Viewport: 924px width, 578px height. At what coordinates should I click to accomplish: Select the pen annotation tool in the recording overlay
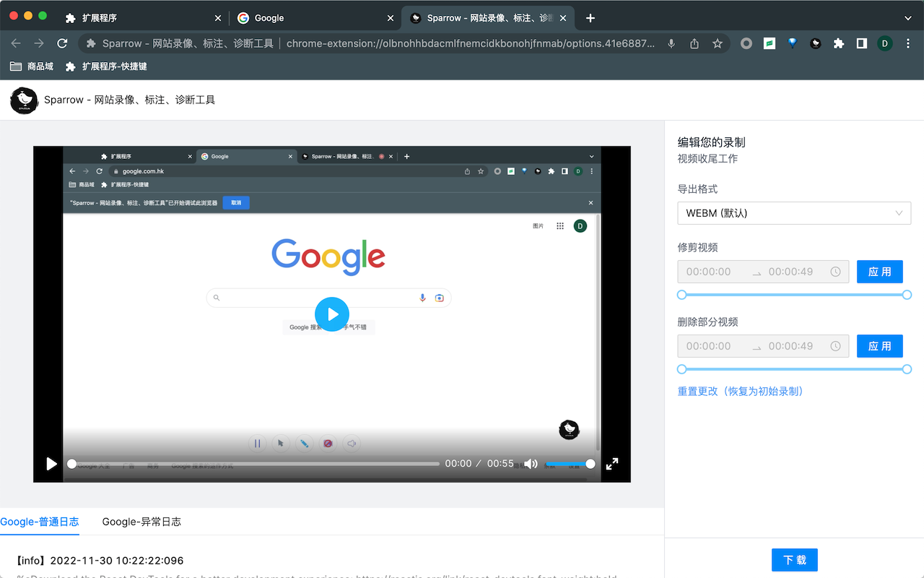(304, 443)
